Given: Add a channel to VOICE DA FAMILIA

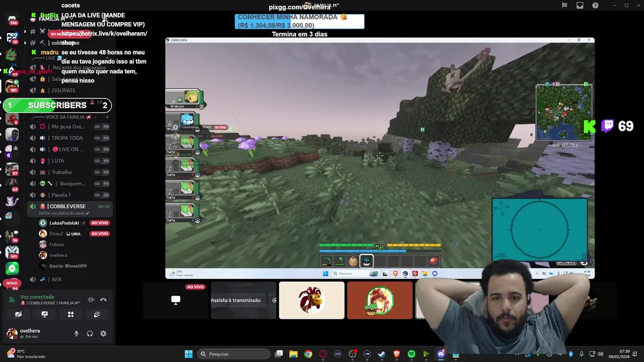Looking at the screenshot, I should click(x=107, y=117).
